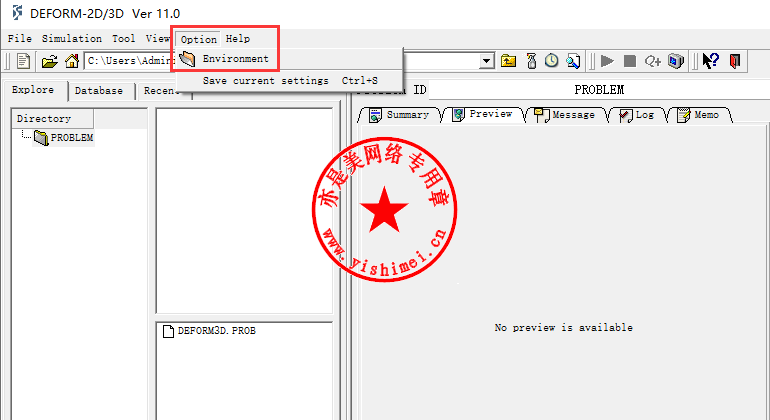
Task: Go to the home directory icon
Action: pos(71,61)
